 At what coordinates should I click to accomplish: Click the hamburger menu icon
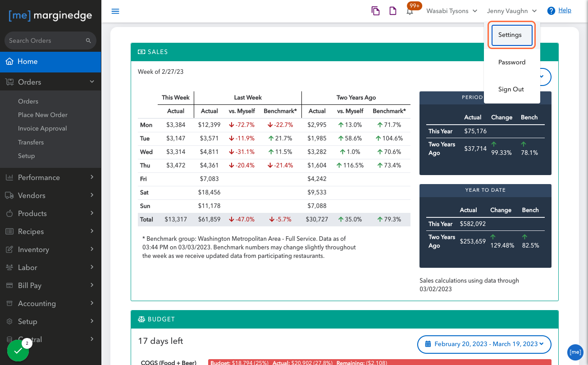pyautogui.click(x=115, y=11)
